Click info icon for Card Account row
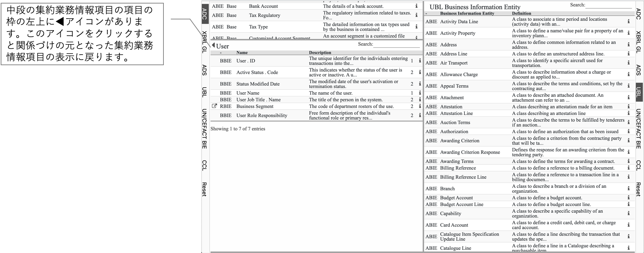644x253 pixels. point(628,225)
